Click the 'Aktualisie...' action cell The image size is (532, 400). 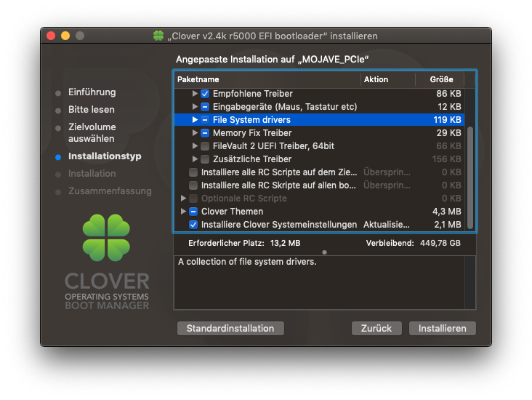(387, 225)
